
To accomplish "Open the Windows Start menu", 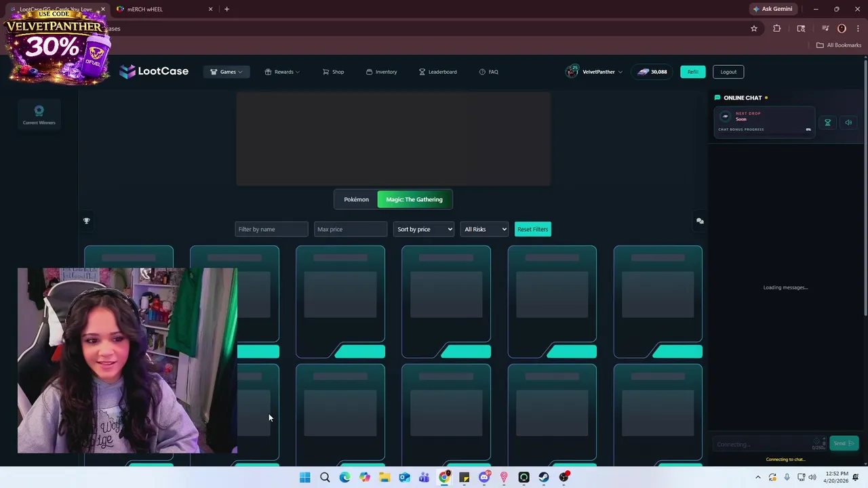I will pos(305,477).
